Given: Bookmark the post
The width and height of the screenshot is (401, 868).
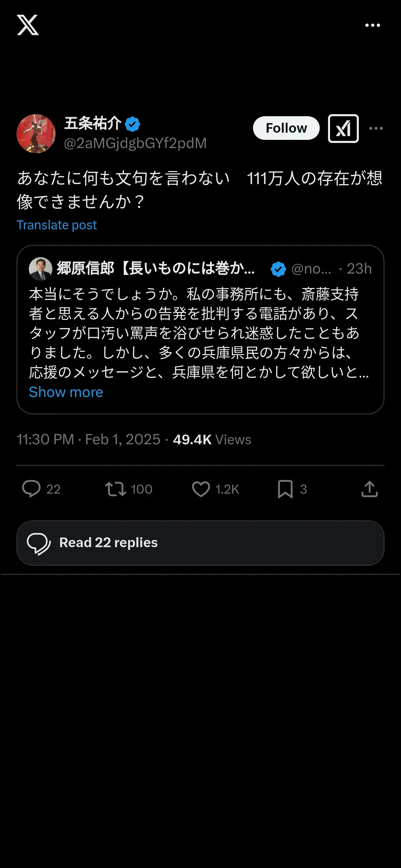Looking at the screenshot, I should [285, 489].
